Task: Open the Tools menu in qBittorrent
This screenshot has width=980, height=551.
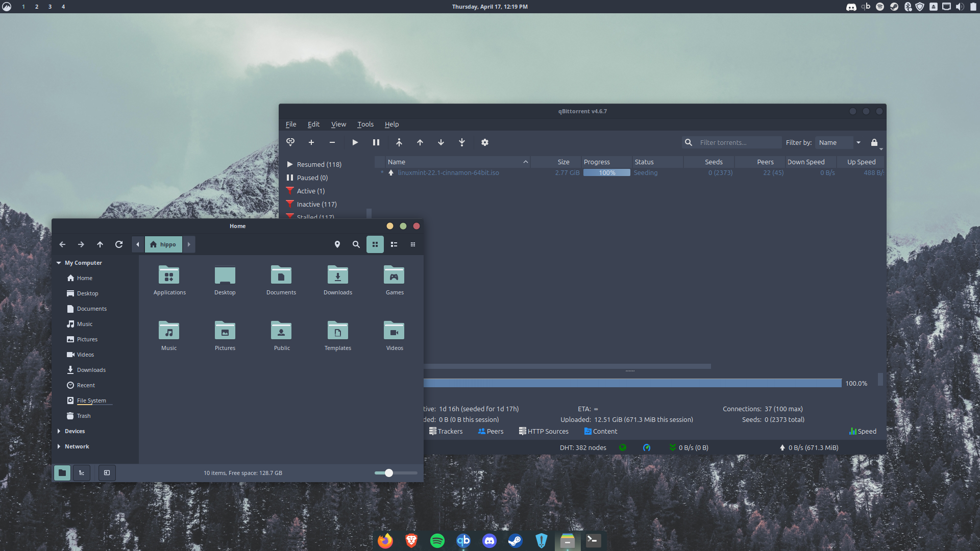Action: (365, 124)
